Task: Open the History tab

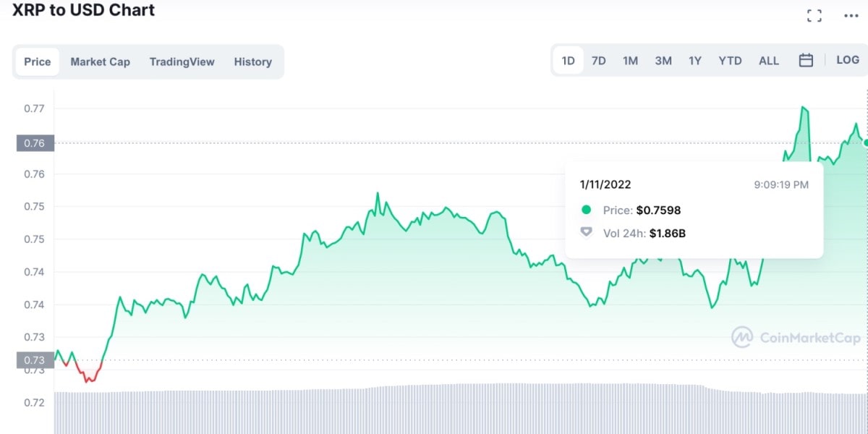Action: (252, 61)
